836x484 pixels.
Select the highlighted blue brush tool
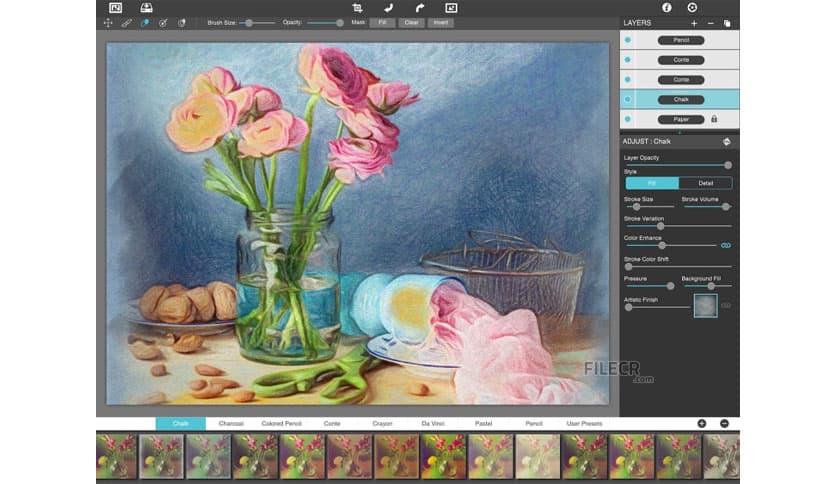point(144,23)
